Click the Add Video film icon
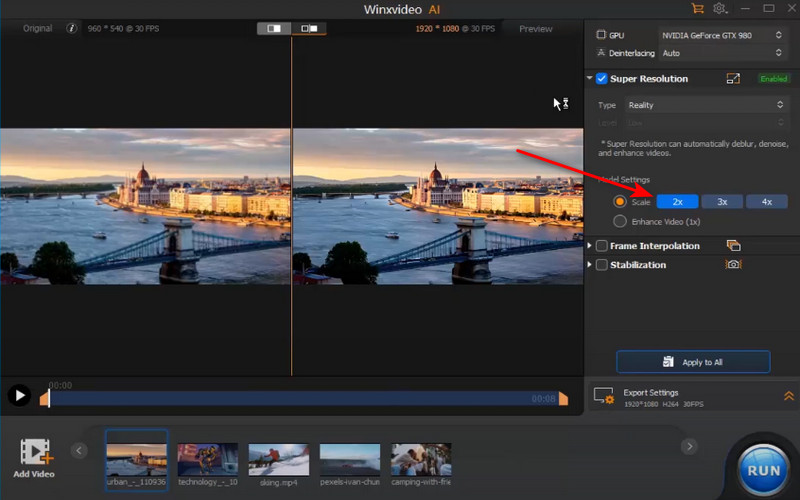800x500 pixels. pos(34,452)
